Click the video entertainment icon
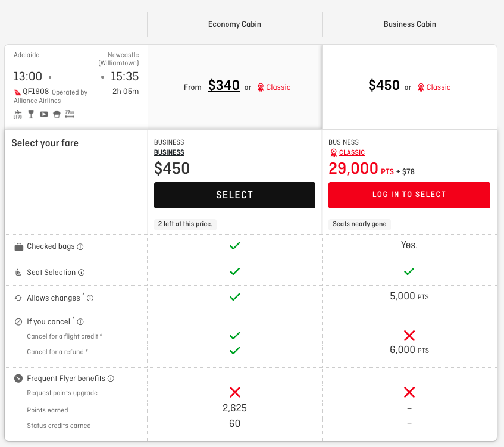Viewport: 504px width, 447px height. [x=43, y=114]
